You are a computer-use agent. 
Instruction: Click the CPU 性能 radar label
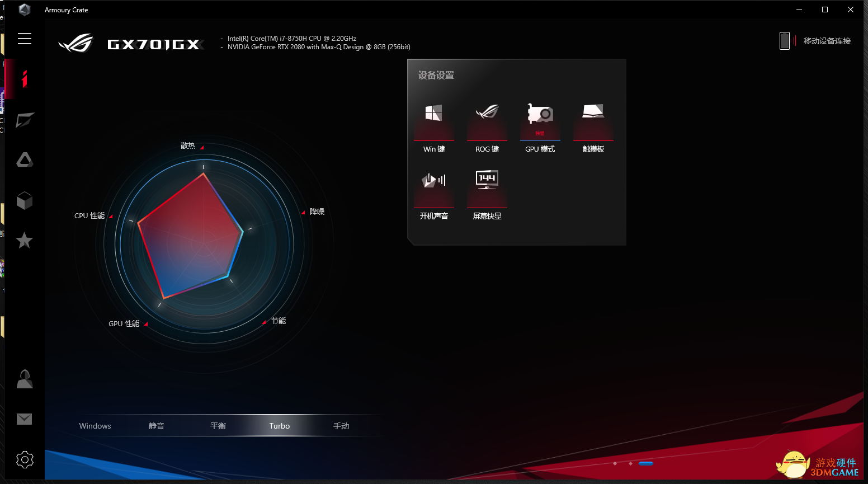click(x=89, y=215)
